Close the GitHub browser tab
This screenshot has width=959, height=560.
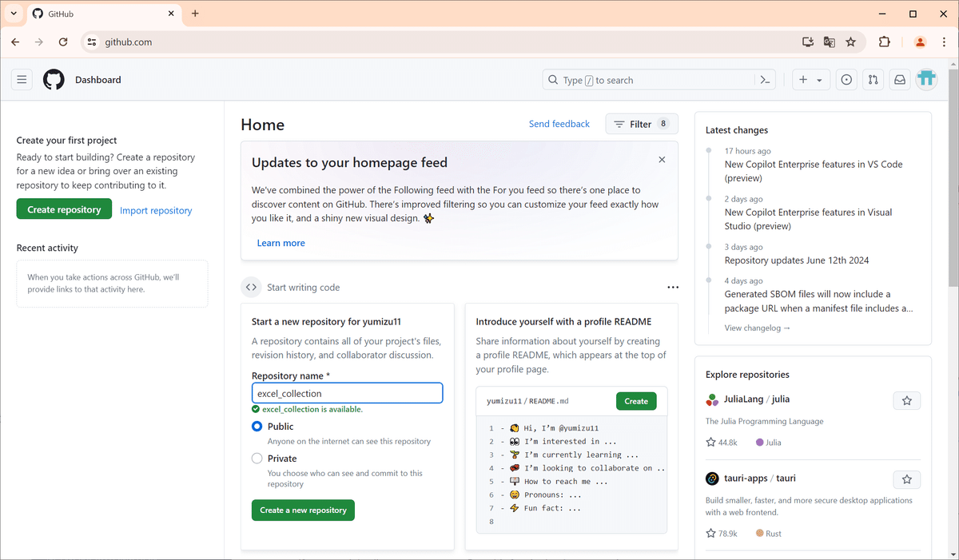[x=171, y=14]
